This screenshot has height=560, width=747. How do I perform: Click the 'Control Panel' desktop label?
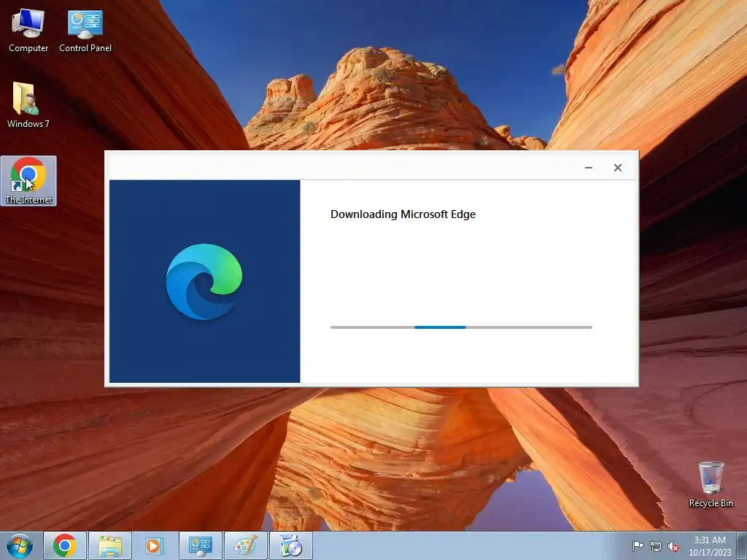click(85, 48)
